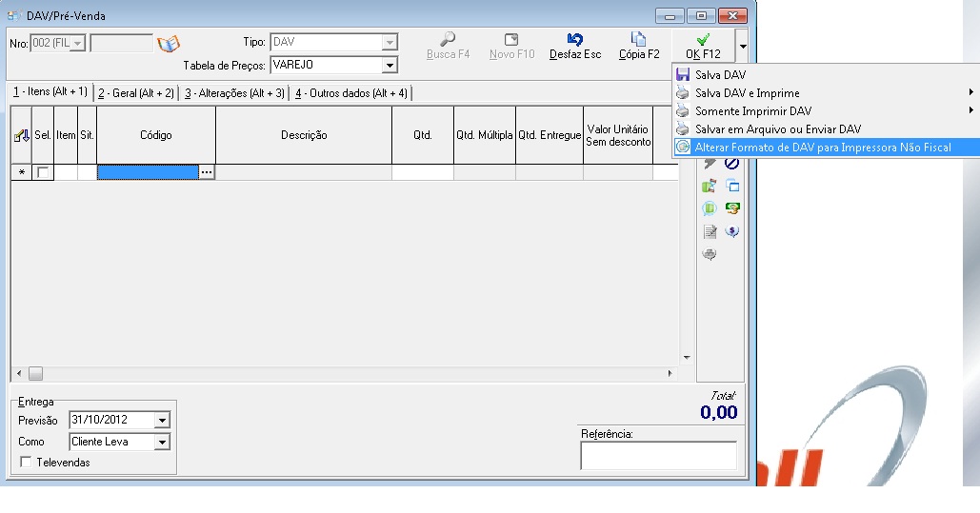Click Desfaz Esc undo button
The height and width of the screenshot is (513, 980).
[x=575, y=47]
